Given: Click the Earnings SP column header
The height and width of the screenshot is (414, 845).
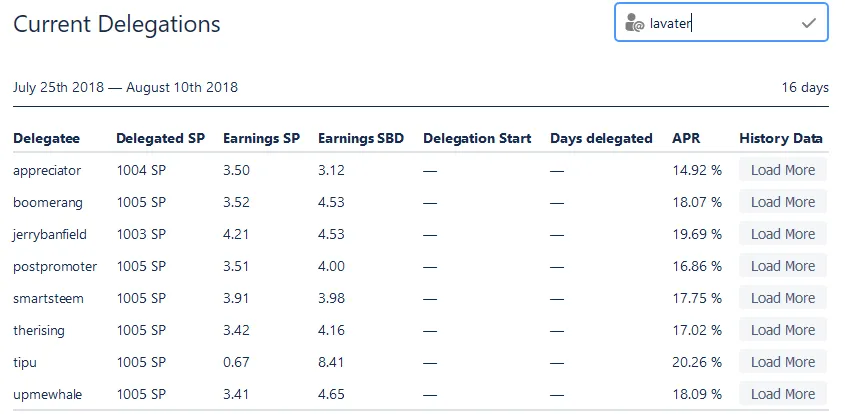Looking at the screenshot, I should 261,139.
